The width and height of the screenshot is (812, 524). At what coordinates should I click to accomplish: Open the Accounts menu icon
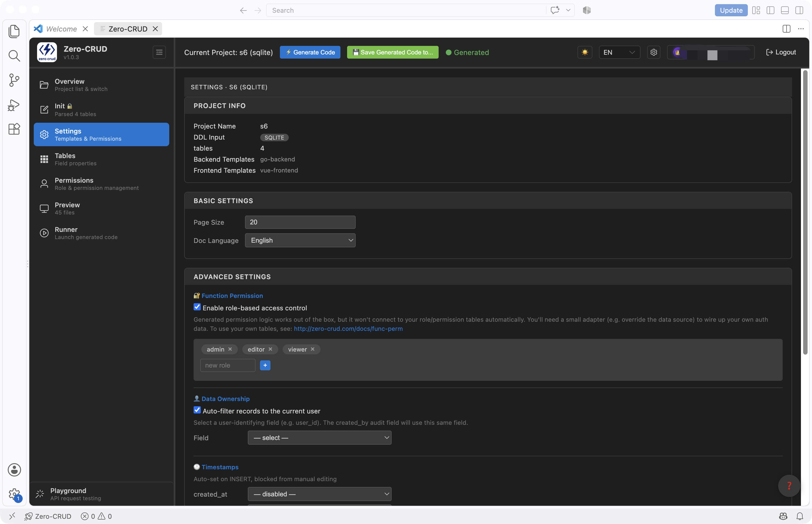coord(14,470)
